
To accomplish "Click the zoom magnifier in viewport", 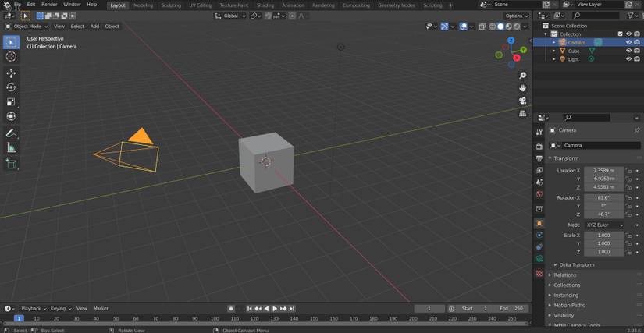I will [x=523, y=76].
